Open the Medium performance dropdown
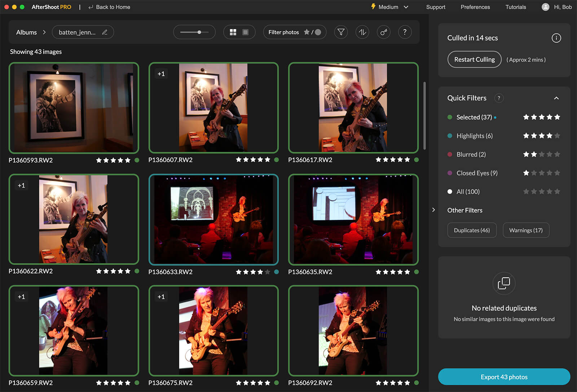This screenshot has width=577, height=392. tap(390, 7)
